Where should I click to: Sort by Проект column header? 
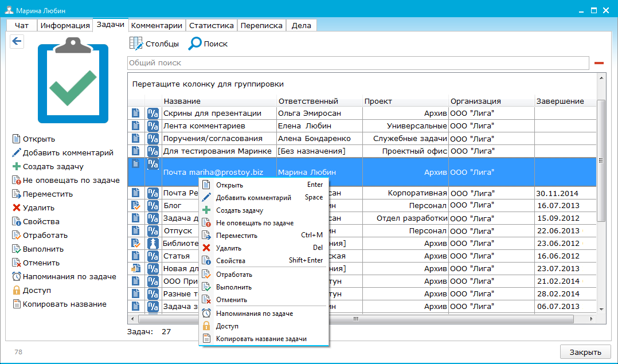click(405, 101)
